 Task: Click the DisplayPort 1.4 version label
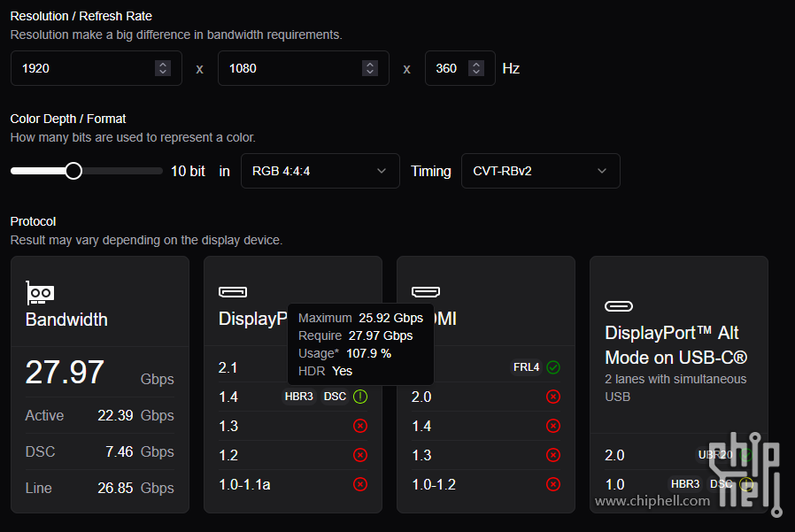(x=228, y=397)
